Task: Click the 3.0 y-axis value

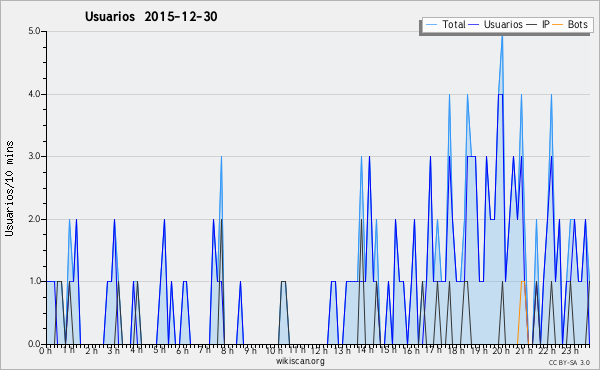Action: tap(34, 156)
